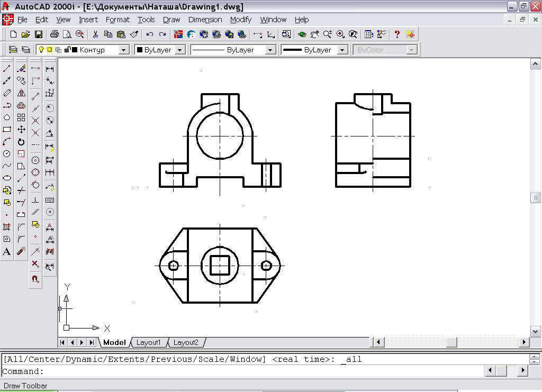The height and width of the screenshot is (392, 542).
Task: Open the Window menu
Action: coord(273,20)
